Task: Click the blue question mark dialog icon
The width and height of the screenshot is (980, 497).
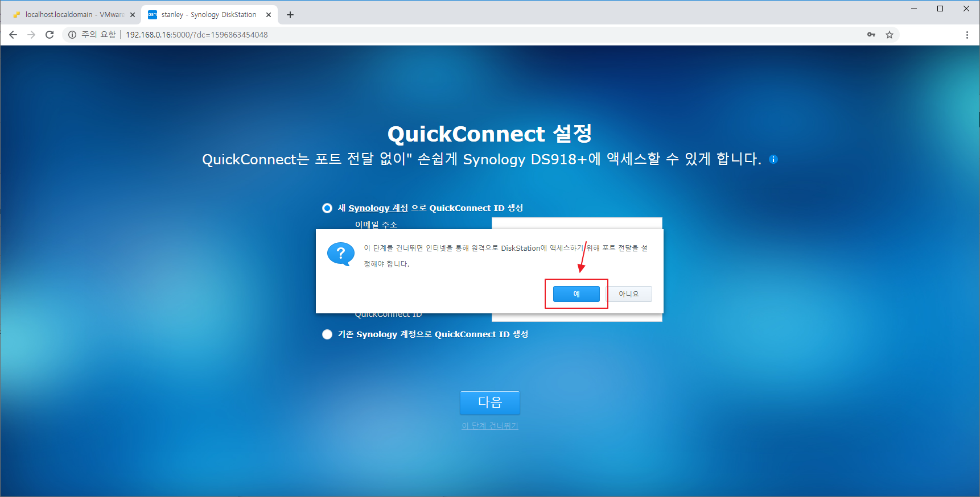Action: pos(341,254)
